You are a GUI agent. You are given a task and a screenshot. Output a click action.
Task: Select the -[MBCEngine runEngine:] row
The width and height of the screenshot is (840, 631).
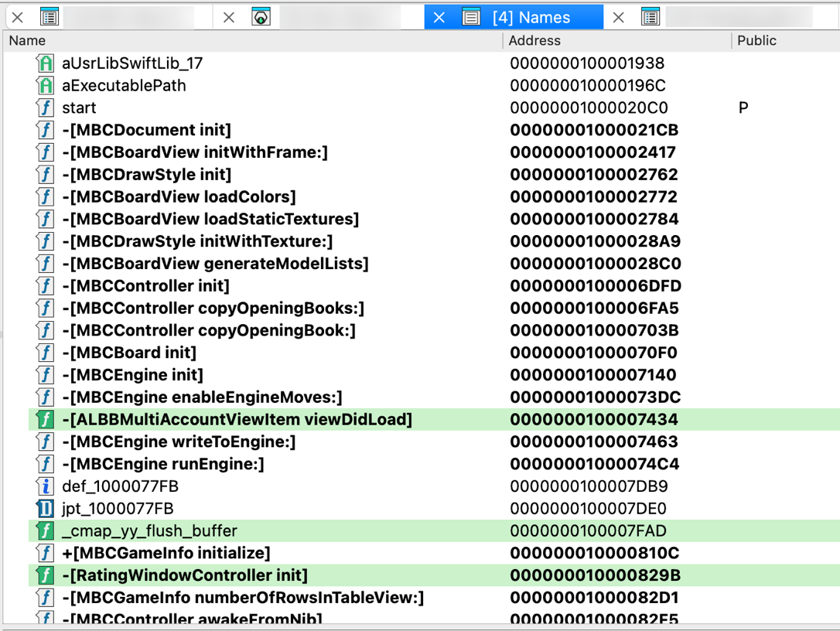tap(163, 464)
